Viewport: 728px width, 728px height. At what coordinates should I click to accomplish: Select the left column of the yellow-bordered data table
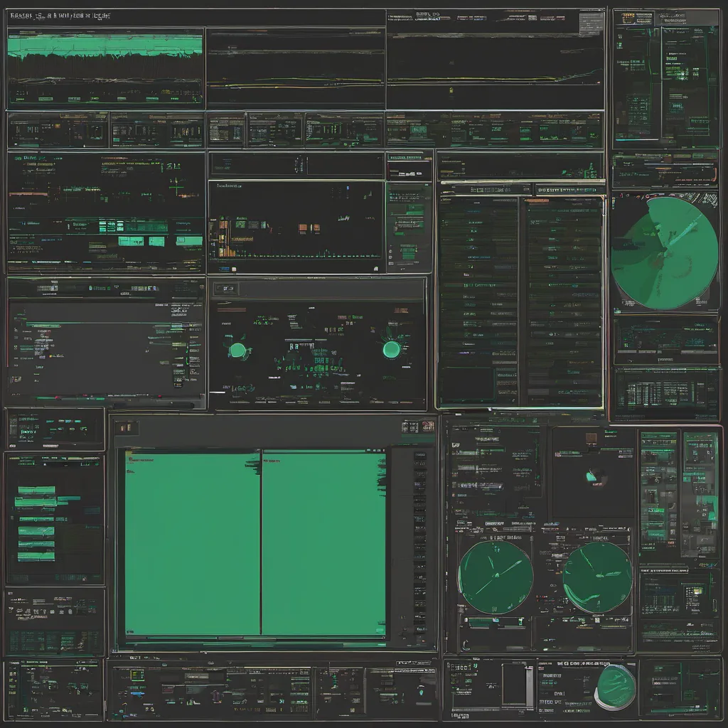(x=478, y=299)
